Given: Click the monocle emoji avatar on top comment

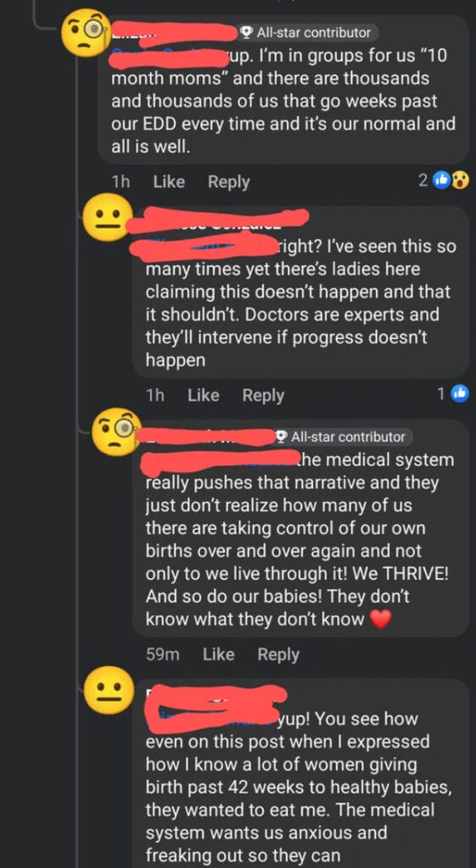Looking at the screenshot, I should tap(84, 33).
